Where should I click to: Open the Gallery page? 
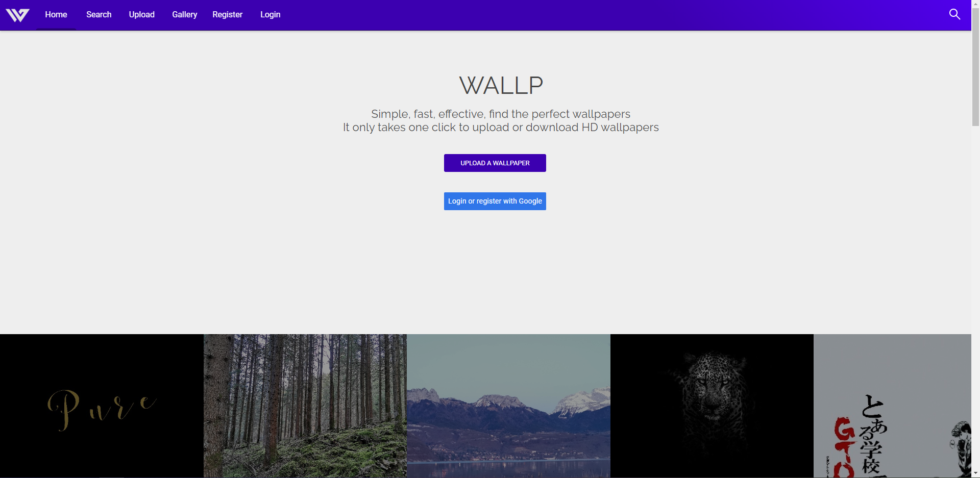pyautogui.click(x=185, y=15)
